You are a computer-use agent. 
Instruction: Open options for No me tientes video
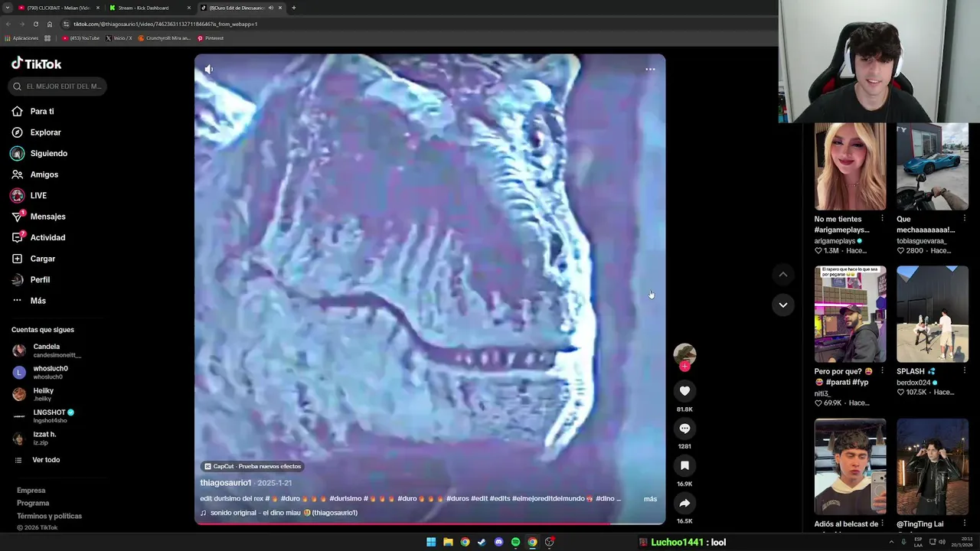point(882,219)
